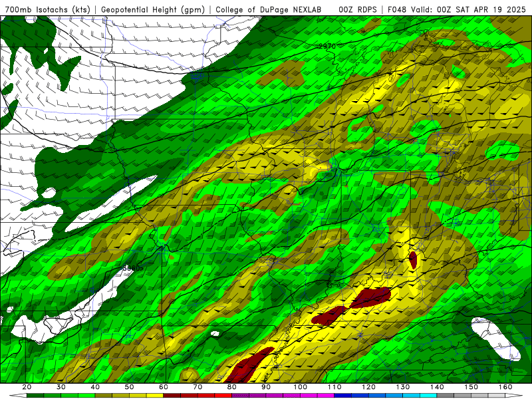Viewport: 532px width, 399px height.
Task: Click the '90' label on the color scale
Action: click(267, 387)
